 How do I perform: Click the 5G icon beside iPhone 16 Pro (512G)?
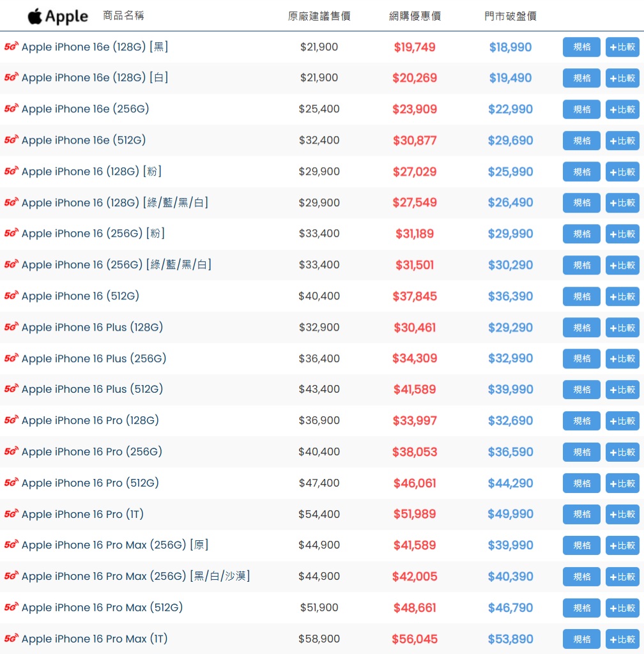[11, 483]
